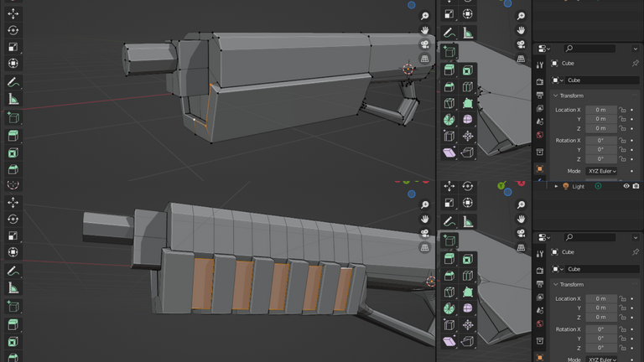Open the Scene tab in the lower properties panel

coord(540,310)
